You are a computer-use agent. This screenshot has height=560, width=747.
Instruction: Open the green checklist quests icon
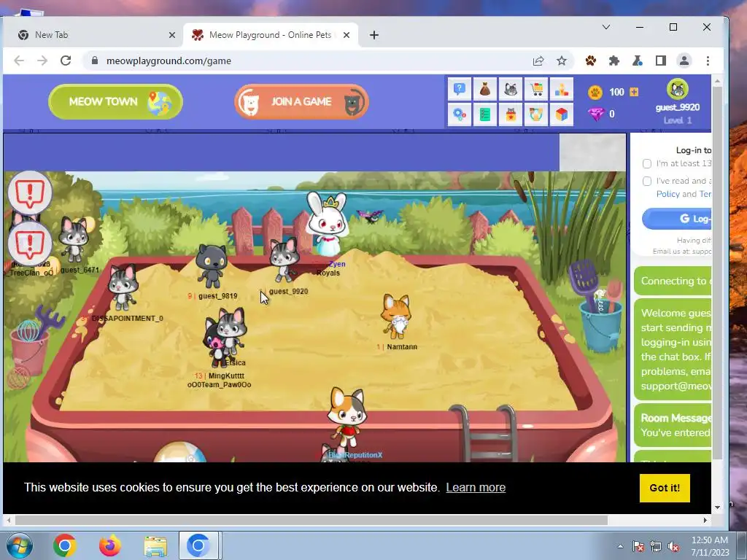coord(485,114)
